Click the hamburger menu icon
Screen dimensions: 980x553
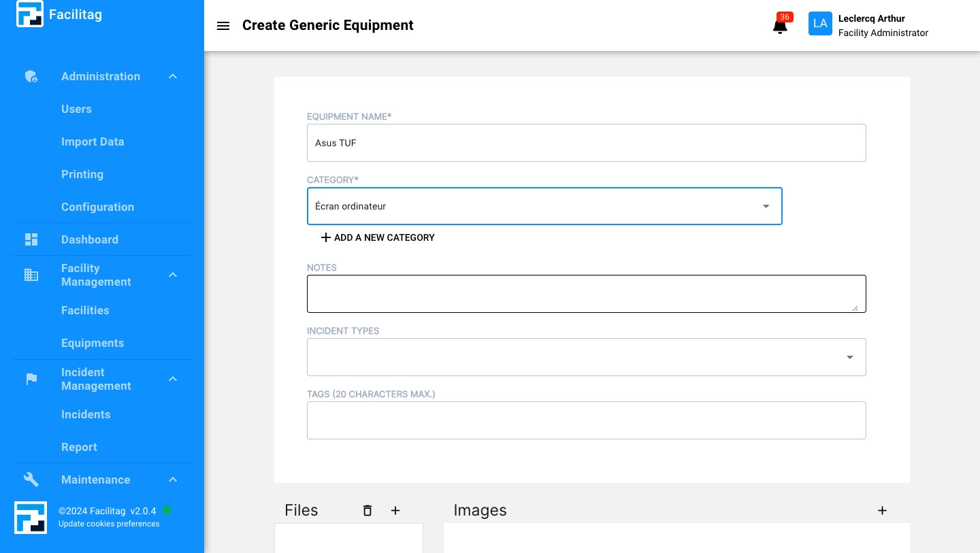pos(223,26)
